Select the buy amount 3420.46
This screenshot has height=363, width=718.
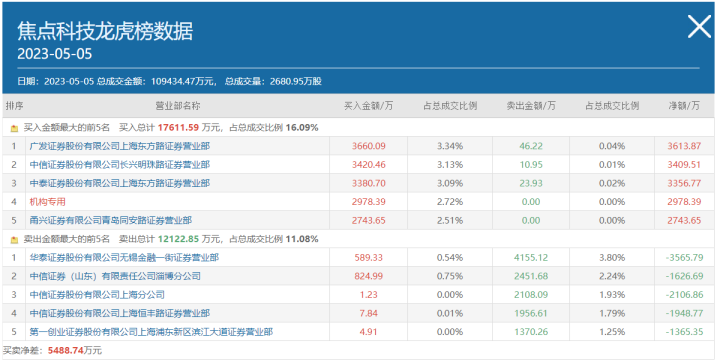click(x=369, y=165)
